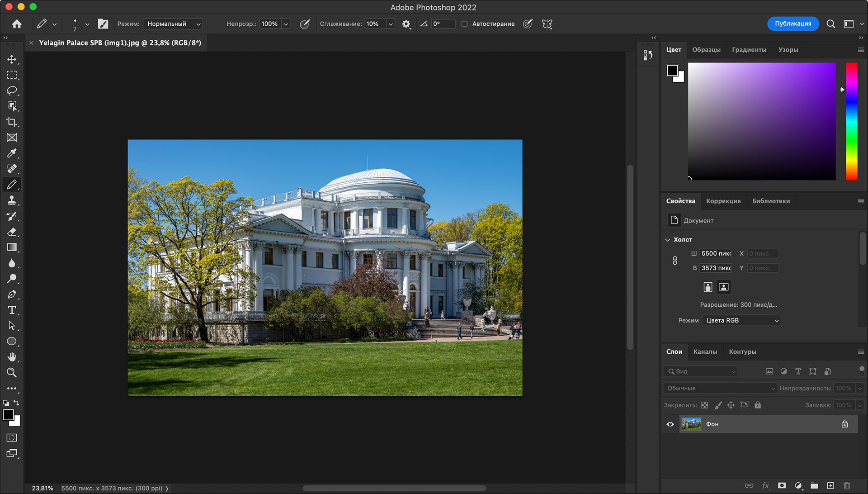
Task: Toggle the width-height link constraint
Action: tap(675, 261)
